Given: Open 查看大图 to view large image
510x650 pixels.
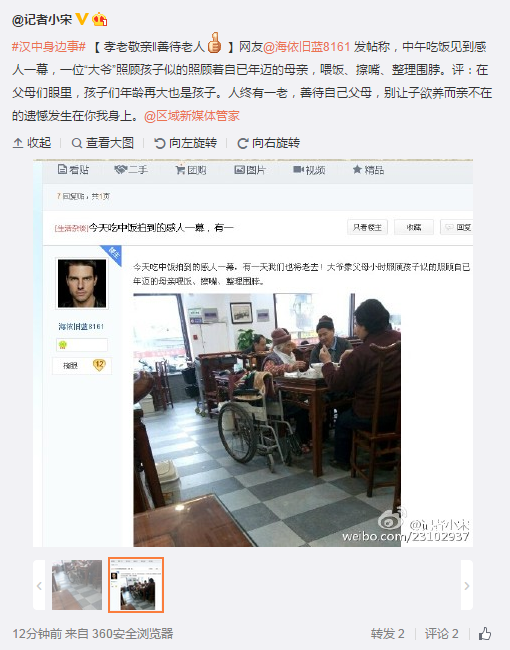Looking at the screenshot, I should click(103, 143).
